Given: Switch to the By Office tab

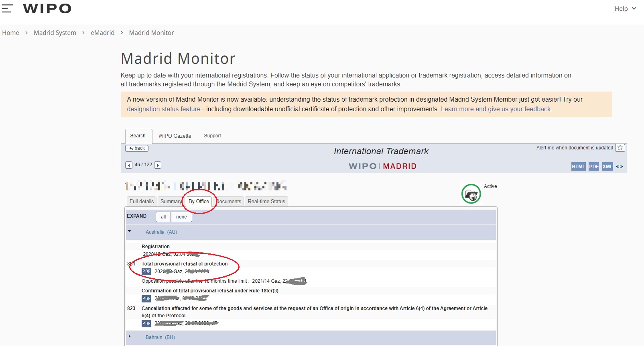Looking at the screenshot, I should (199, 202).
